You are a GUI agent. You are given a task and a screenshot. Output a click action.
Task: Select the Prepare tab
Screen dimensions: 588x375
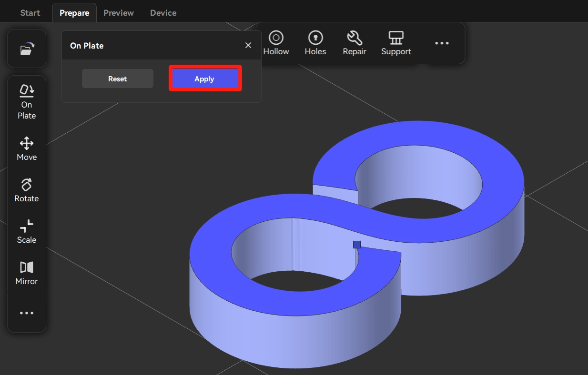click(x=74, y=13)
